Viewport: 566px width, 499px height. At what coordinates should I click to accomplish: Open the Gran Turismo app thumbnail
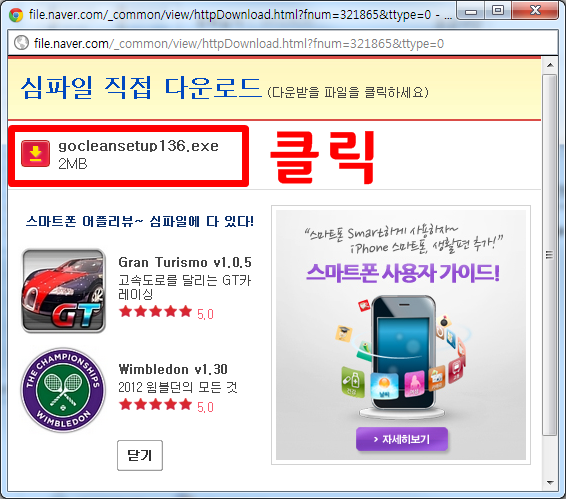(64, 291)
